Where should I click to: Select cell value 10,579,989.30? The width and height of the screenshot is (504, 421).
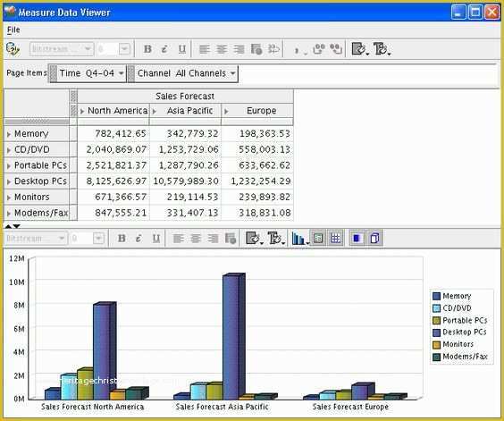coord(186,181)
